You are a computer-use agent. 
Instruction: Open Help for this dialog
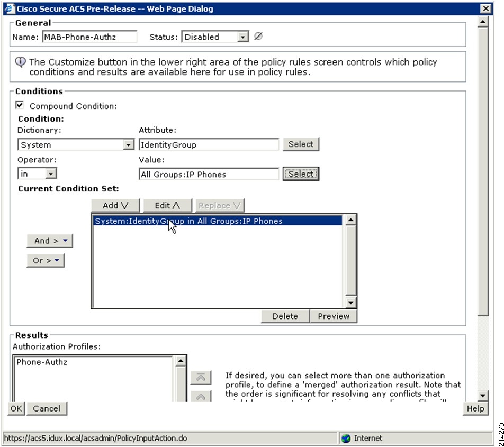pos(475,408)
